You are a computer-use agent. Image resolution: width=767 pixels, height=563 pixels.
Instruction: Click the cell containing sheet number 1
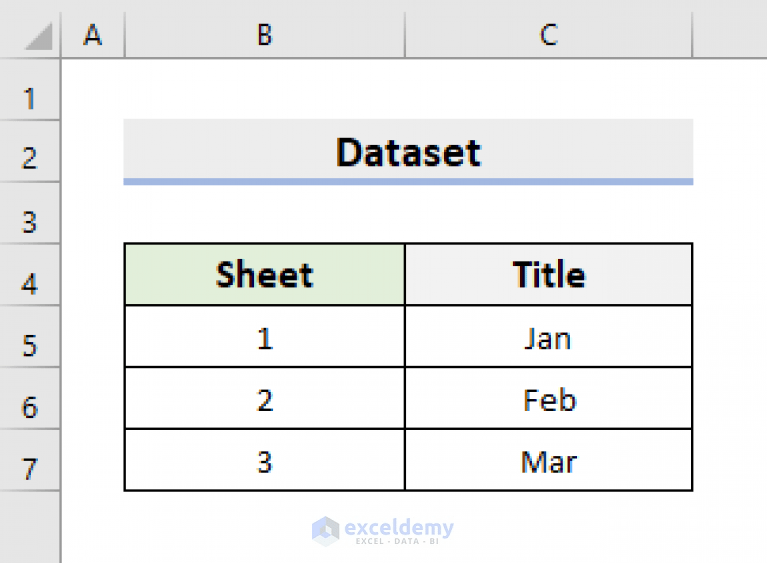pos(264,338)
